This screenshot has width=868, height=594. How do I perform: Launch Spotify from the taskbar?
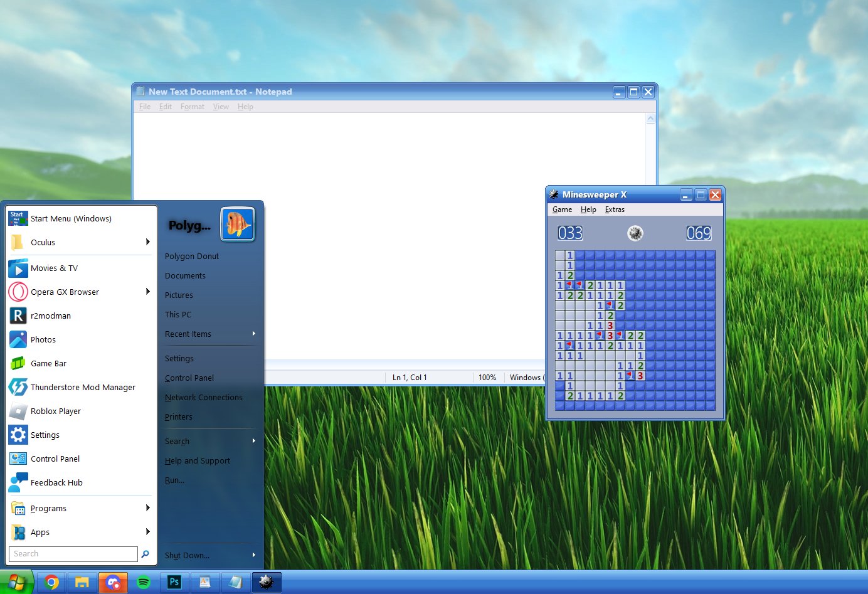(x=144, y=583)
